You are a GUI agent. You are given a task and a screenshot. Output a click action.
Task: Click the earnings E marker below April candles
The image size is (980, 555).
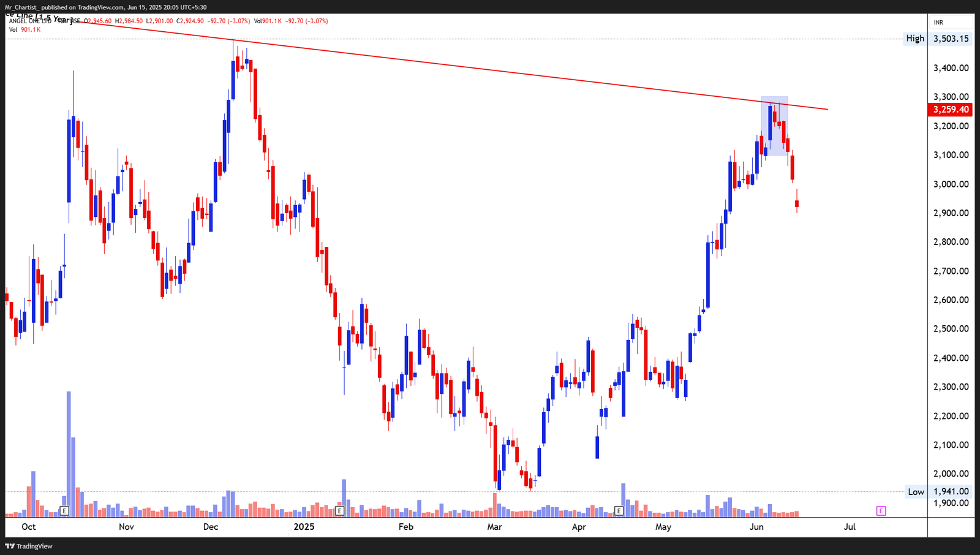click(x=620, y=510)
